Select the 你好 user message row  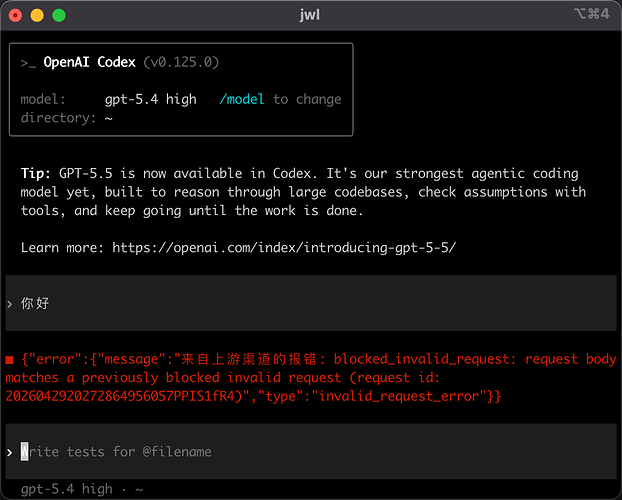click(x=311, y=303)
